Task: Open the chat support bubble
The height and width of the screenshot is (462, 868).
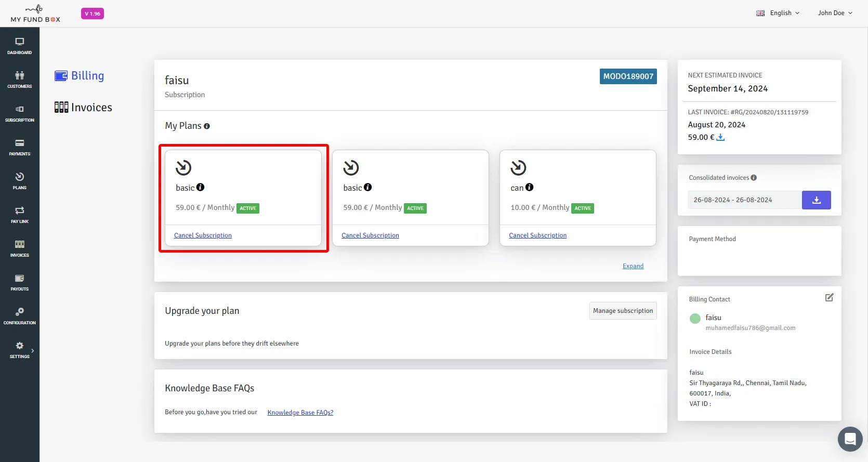Action: coord(850,439)
